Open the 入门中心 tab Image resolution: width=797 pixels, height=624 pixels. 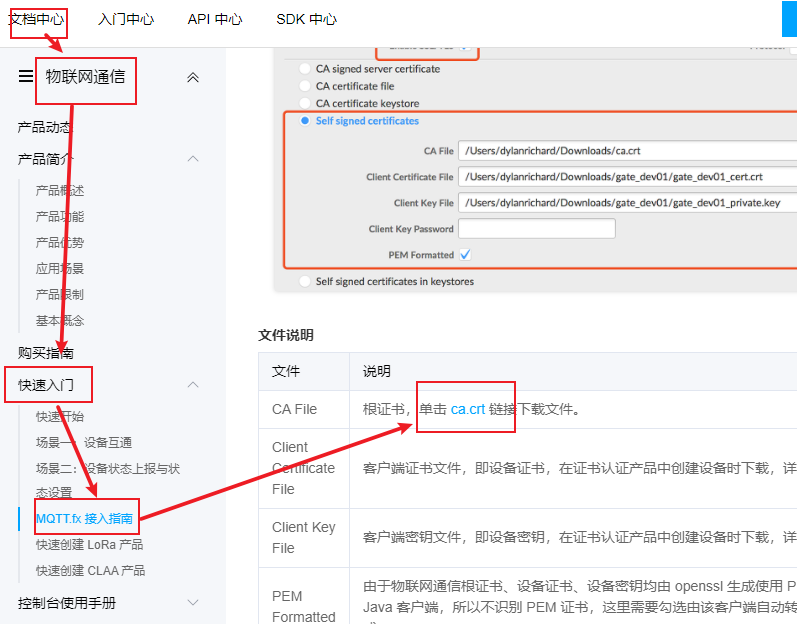click(x=126, y=19)
